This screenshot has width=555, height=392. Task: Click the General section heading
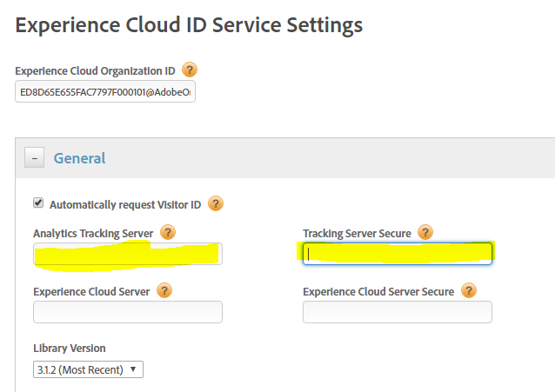point(79,158)
